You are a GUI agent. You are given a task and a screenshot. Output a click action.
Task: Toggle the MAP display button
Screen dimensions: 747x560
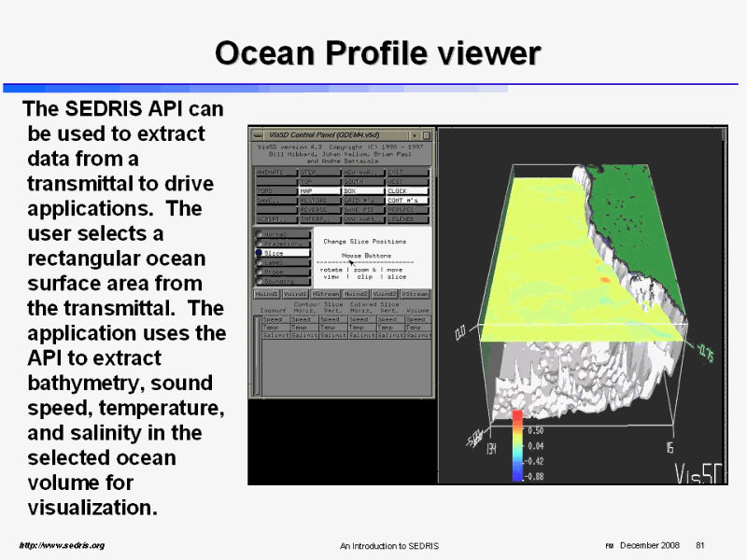[x=318, y=190]
